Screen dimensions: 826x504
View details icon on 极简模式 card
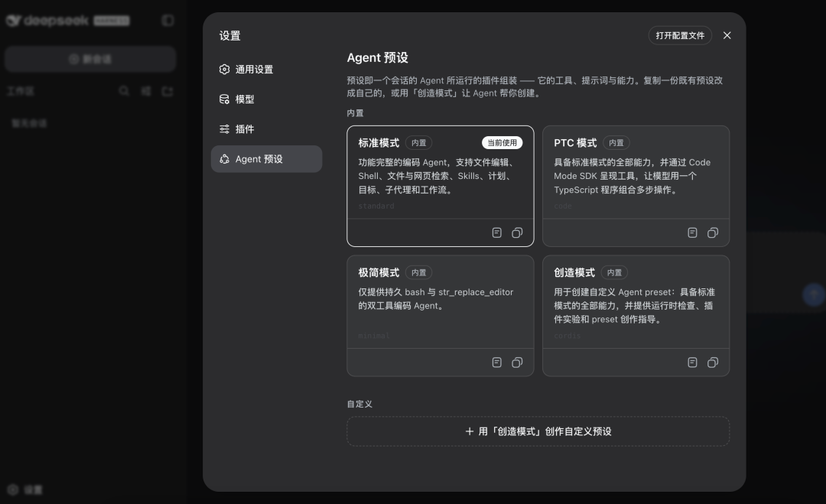(497, 363)
